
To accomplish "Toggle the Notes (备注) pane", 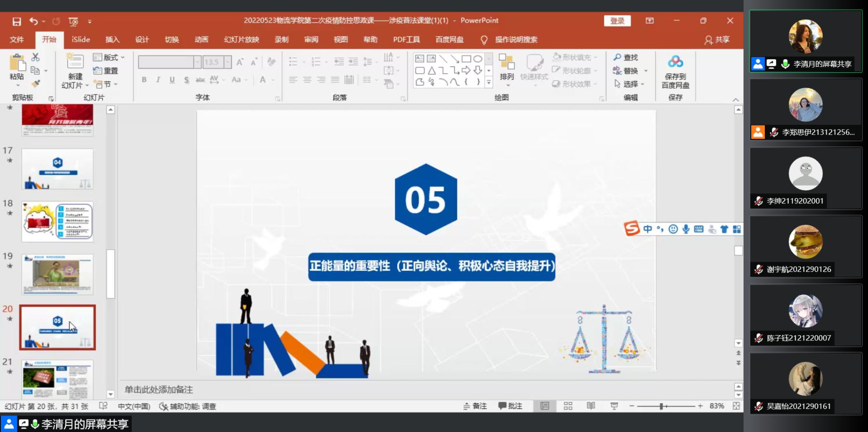I will [475, 406].
